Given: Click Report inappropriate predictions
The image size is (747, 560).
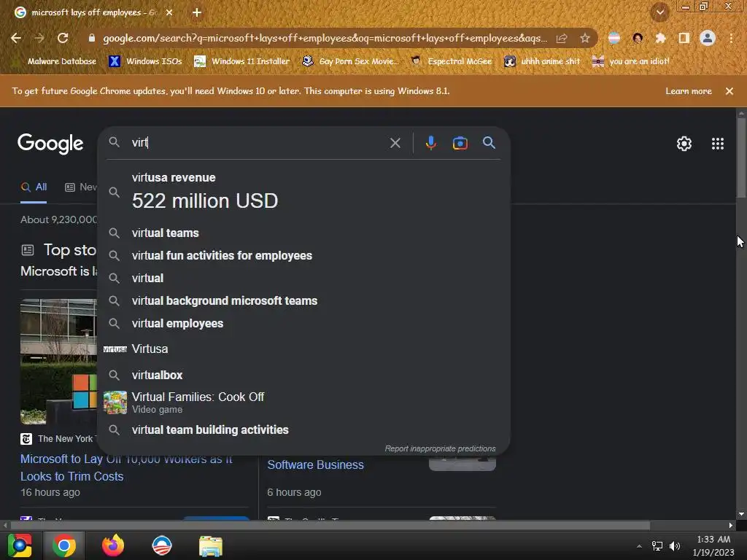Looking at the screenshot, I should click(x=440, y=448).
